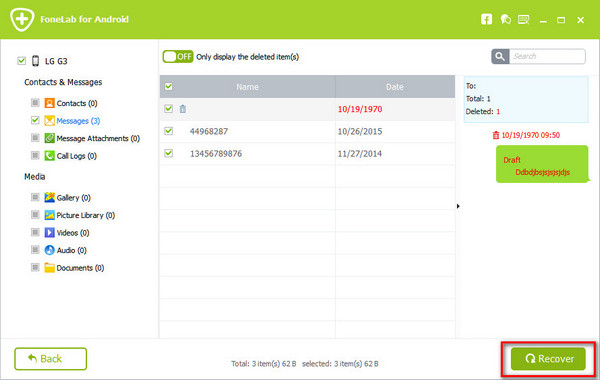
Task: Toggle the Videos (0) checkbox
Action: coord(35,232)
